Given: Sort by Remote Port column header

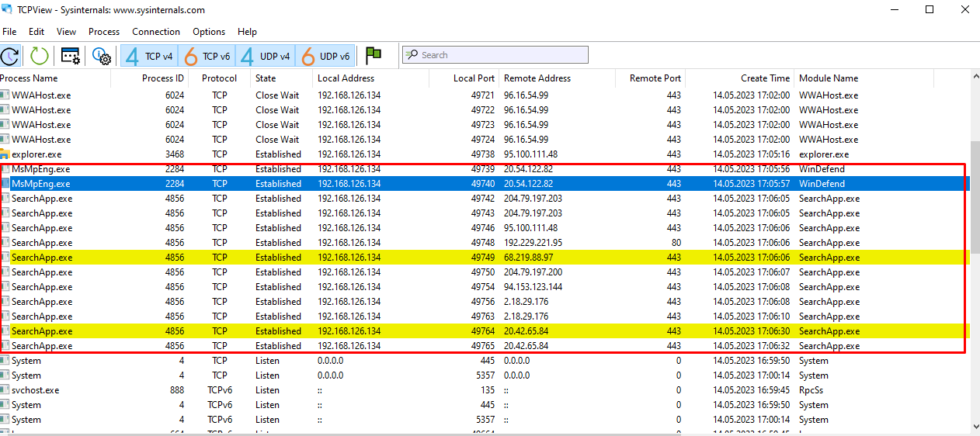Looking at the screenshot, I should click(651, 78).
